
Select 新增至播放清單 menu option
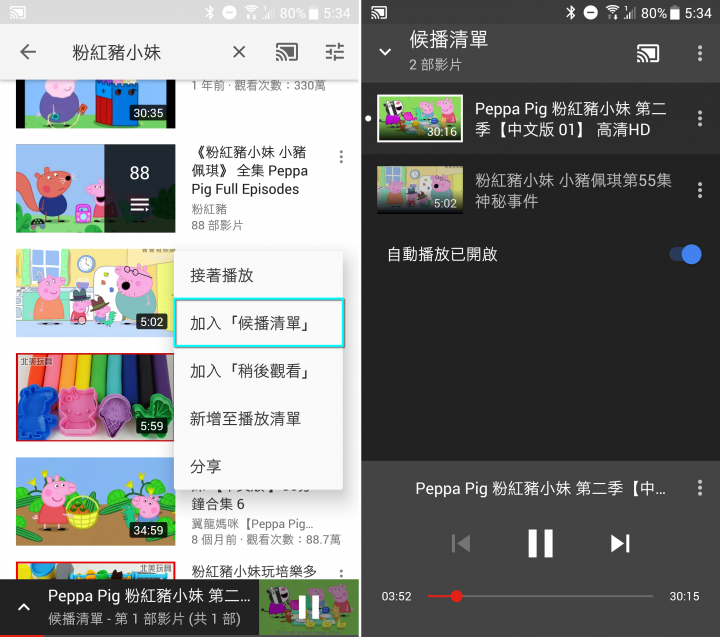point(259,418)
